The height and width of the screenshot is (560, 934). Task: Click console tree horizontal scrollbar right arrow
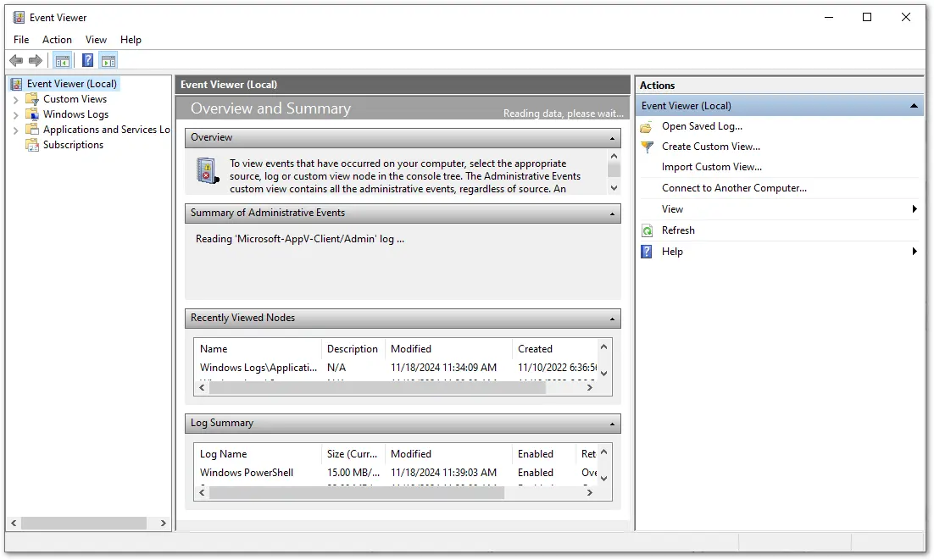[x=164, y=523]
